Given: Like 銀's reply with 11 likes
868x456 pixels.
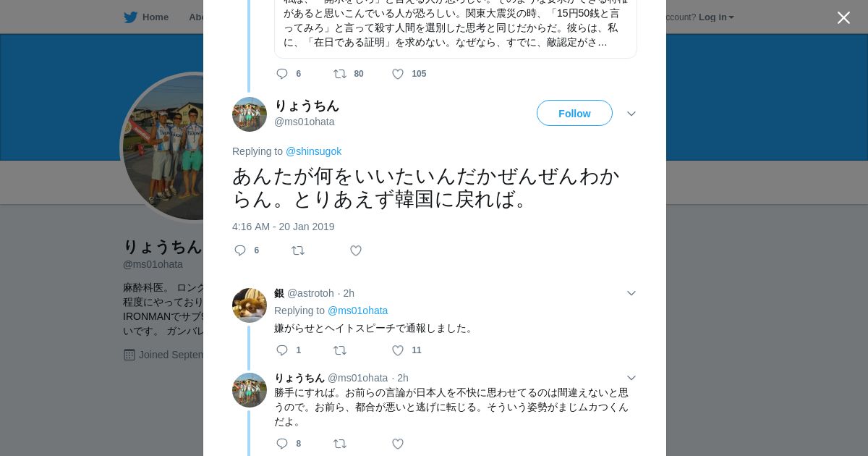Looking at the screenshot, I should coord(398,350).
